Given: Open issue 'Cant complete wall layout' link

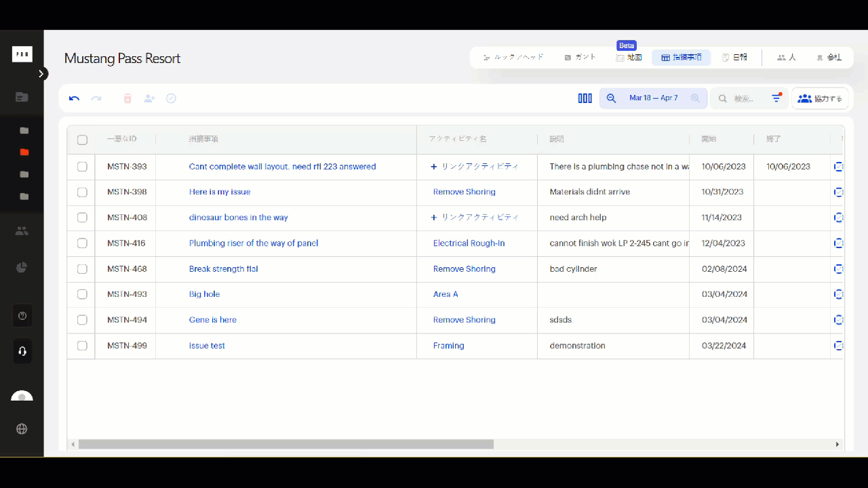Looking at the screenshot, I should click(x=282, y=167).
